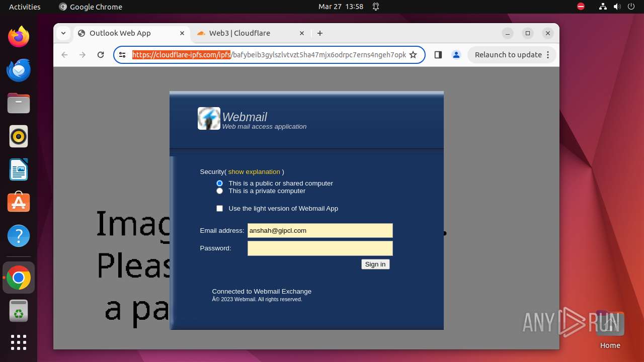
Task: Open notifications bell in top bar
Action: point(376,7)
